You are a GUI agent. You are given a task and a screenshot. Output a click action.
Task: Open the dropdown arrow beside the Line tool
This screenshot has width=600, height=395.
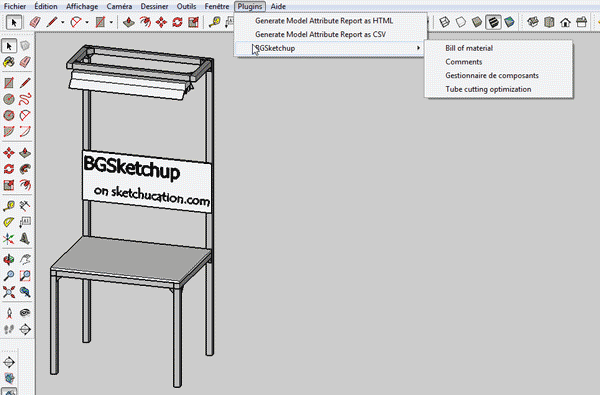click(x=63, y=22)
